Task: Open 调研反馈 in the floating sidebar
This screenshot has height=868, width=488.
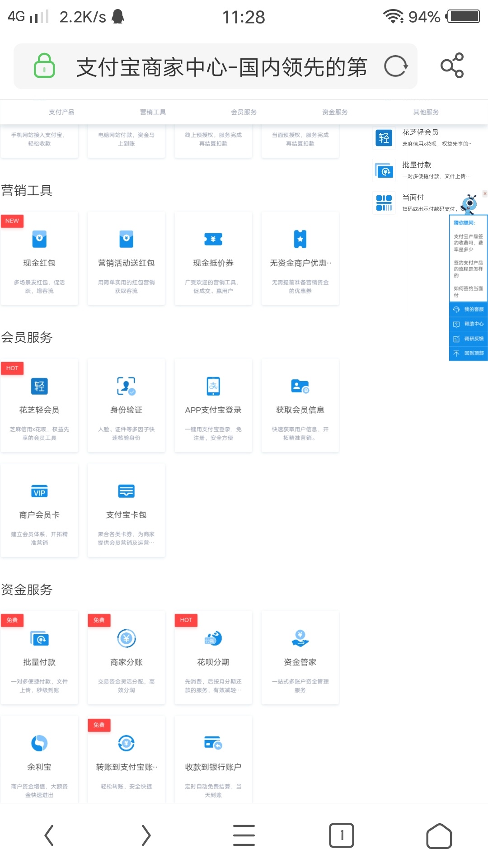Action: (469, 339)
